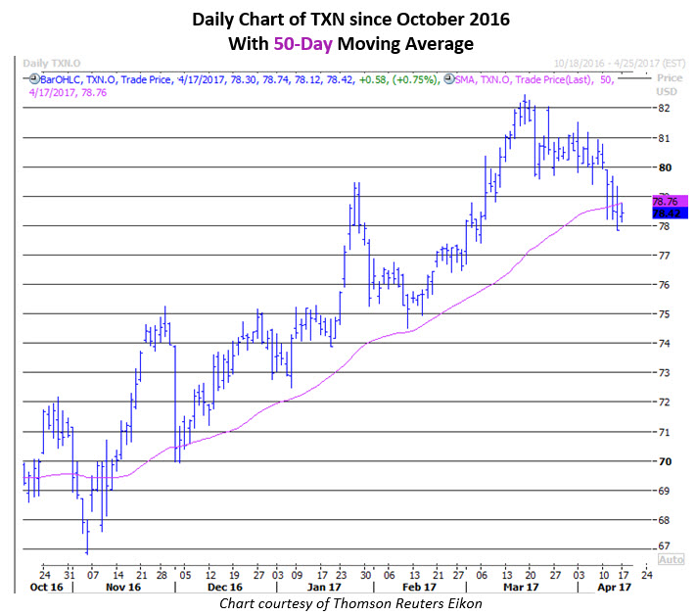This screenshot has height=616, width=696.
Task: Click the Jan 17 month label
Action: click(324, 588)
